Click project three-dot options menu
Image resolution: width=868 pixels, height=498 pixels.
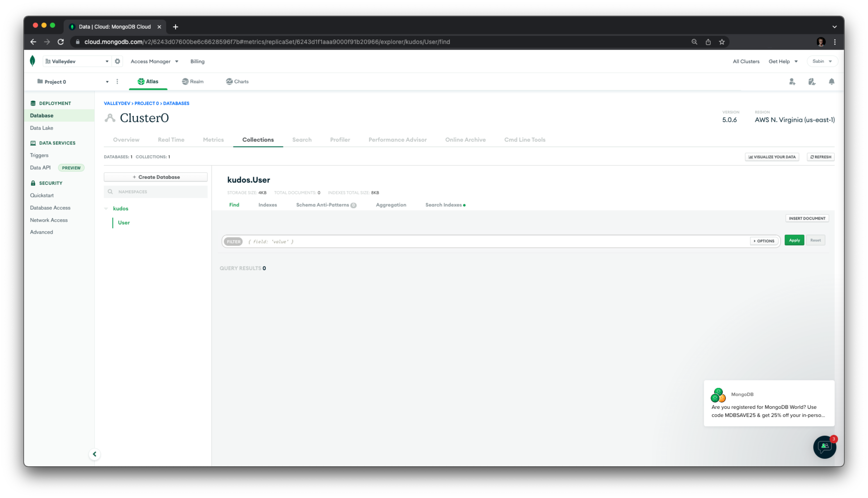coord(117,82)
